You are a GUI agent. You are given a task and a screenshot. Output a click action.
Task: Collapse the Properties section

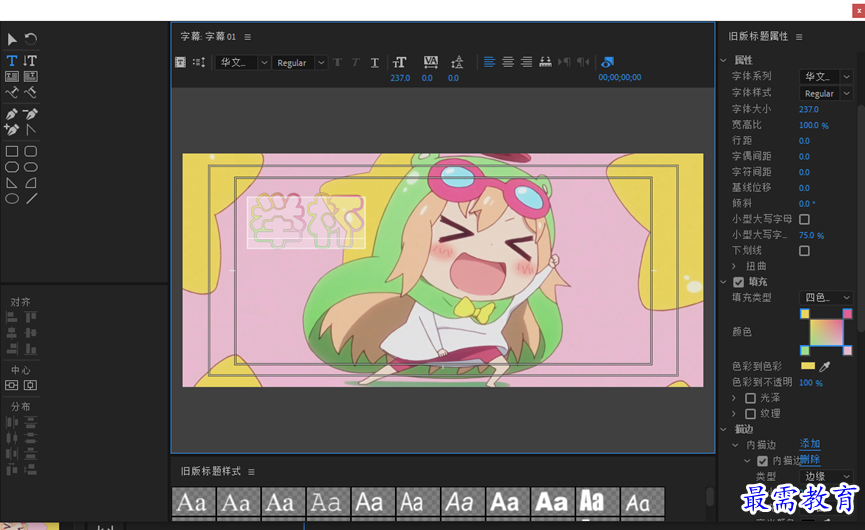coord(724,60)
